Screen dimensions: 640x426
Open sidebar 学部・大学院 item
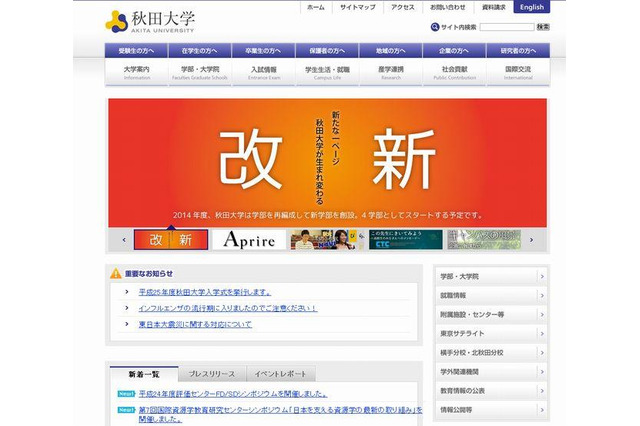491,276
